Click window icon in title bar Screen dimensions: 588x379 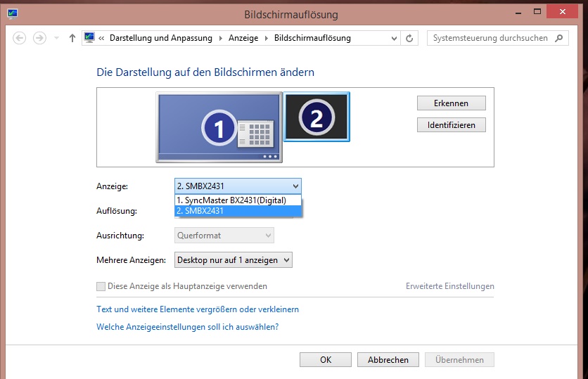13,13
